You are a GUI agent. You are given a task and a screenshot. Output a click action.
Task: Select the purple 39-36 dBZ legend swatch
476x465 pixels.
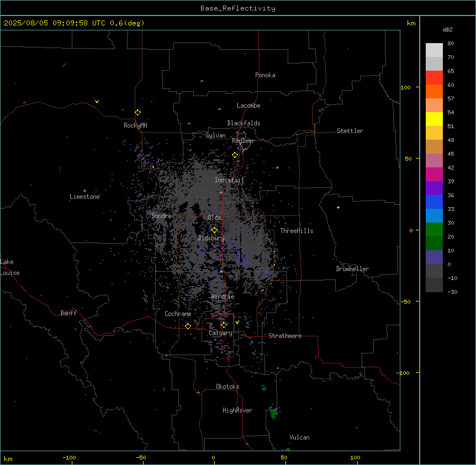[x=434, y=188]
